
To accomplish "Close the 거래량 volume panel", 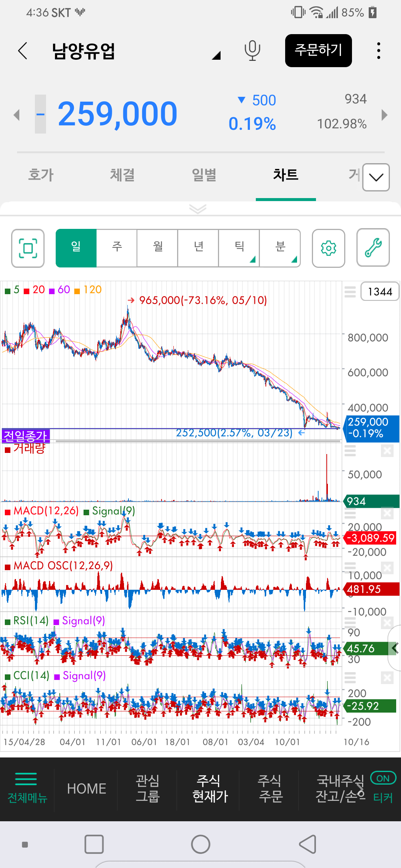I will [x=387, y=451].
